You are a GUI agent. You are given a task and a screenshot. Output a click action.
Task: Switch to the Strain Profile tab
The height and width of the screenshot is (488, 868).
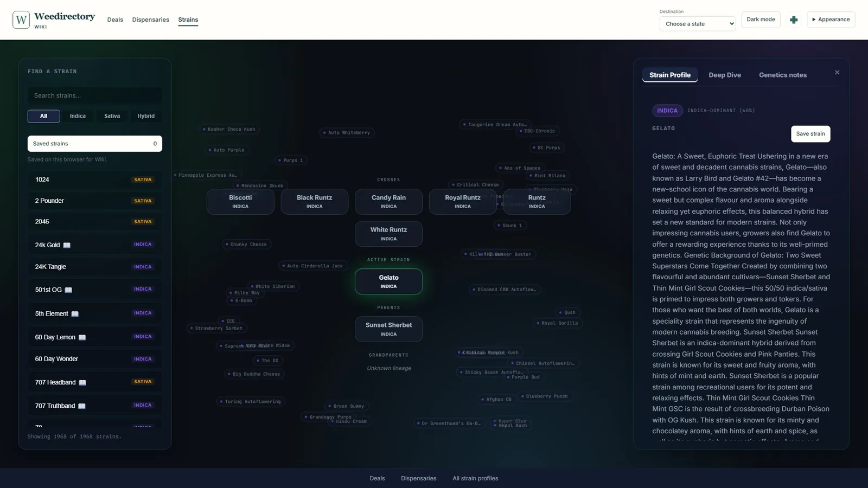[x=670, y=75]
